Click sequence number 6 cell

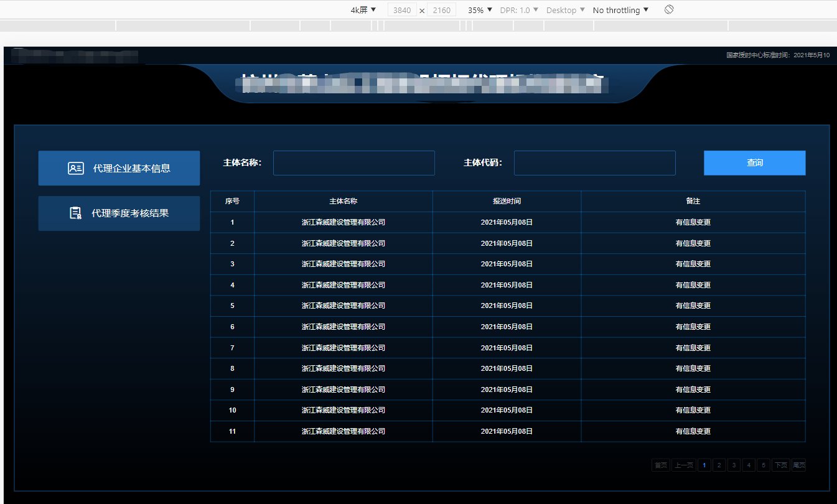[232, 327]
